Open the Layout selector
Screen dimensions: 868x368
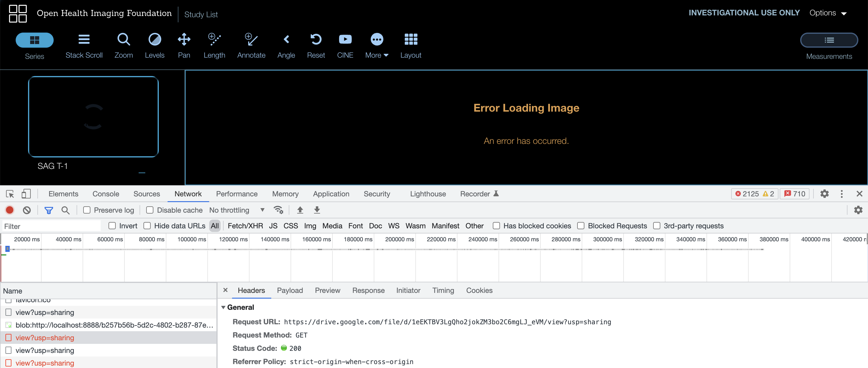411,45
